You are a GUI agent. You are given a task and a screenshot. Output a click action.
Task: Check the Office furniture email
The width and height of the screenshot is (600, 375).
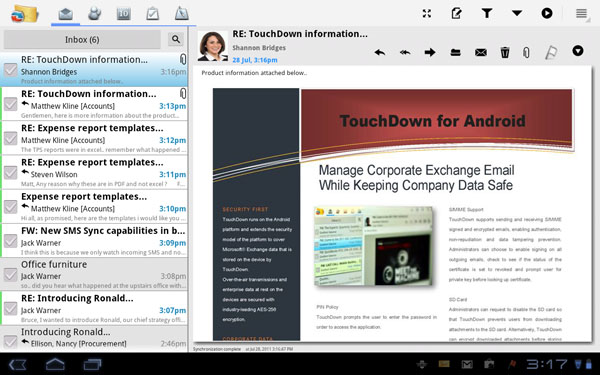point(10,274)
